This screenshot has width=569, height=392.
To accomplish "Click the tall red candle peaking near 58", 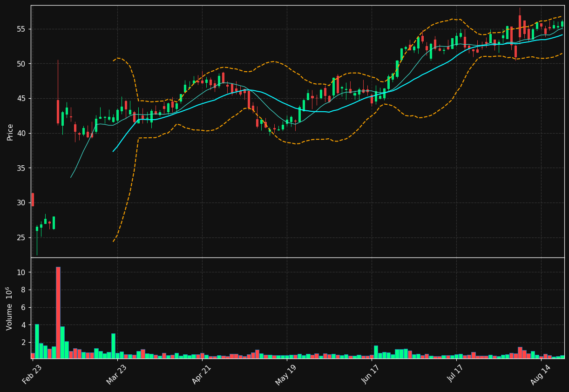I will coord(520,27).
